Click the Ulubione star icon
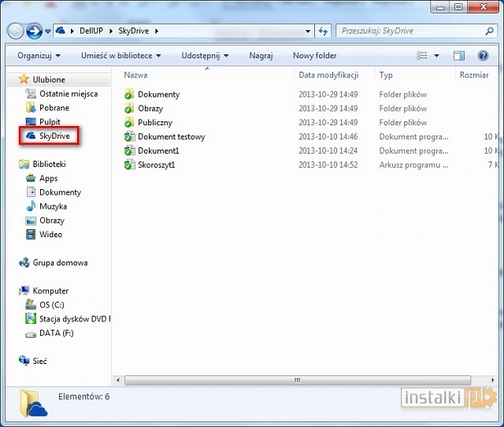The height and width of the screenshot is (427, 504). pyautogui.click(x=24, y=79)
